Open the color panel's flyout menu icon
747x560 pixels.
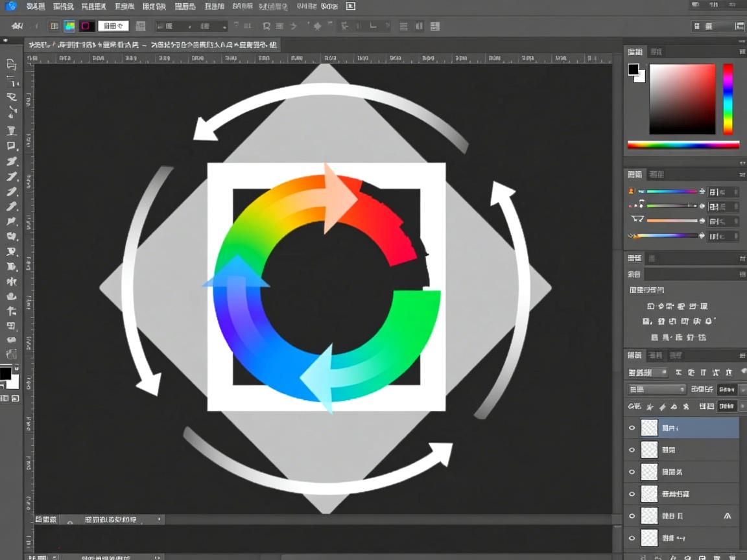click(742, 52)
